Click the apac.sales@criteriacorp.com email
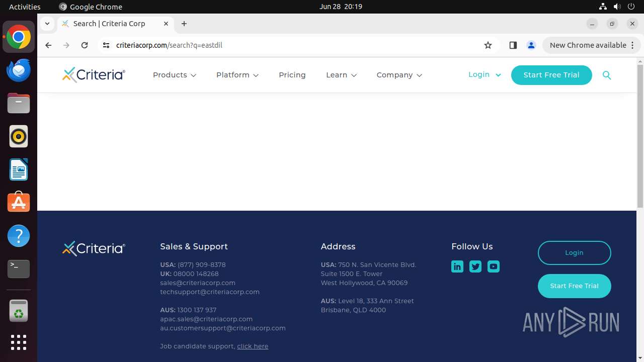The image size is (644, 362). click(206, 319)
